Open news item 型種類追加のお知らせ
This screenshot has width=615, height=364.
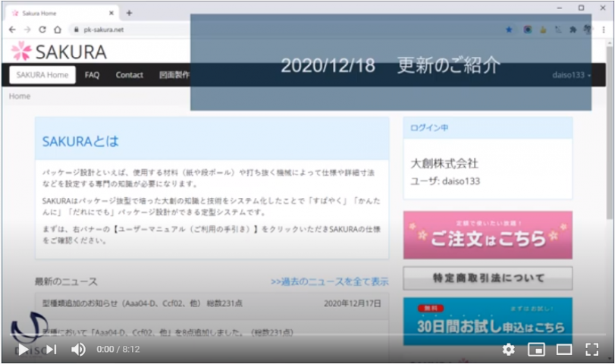[142, 303]
